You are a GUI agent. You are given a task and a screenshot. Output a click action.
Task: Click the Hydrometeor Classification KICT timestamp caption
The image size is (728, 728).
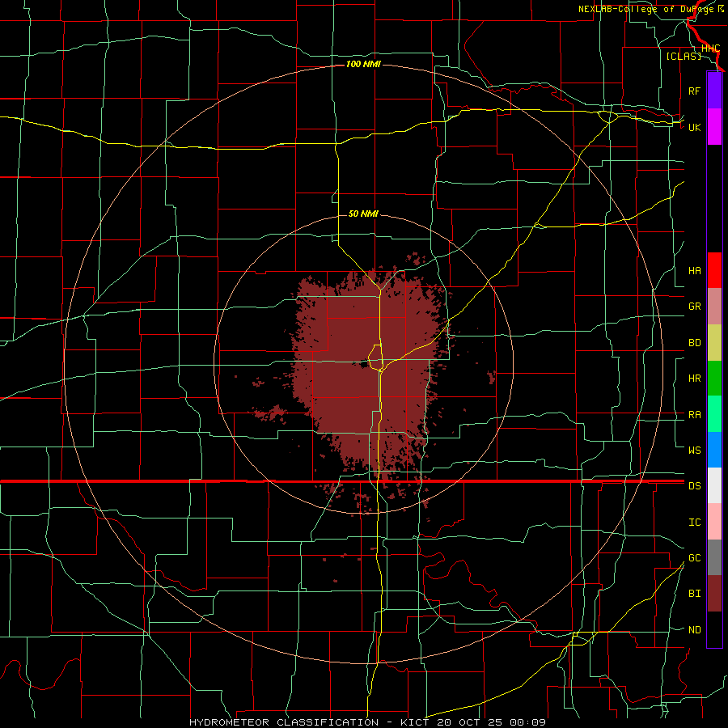367,722
